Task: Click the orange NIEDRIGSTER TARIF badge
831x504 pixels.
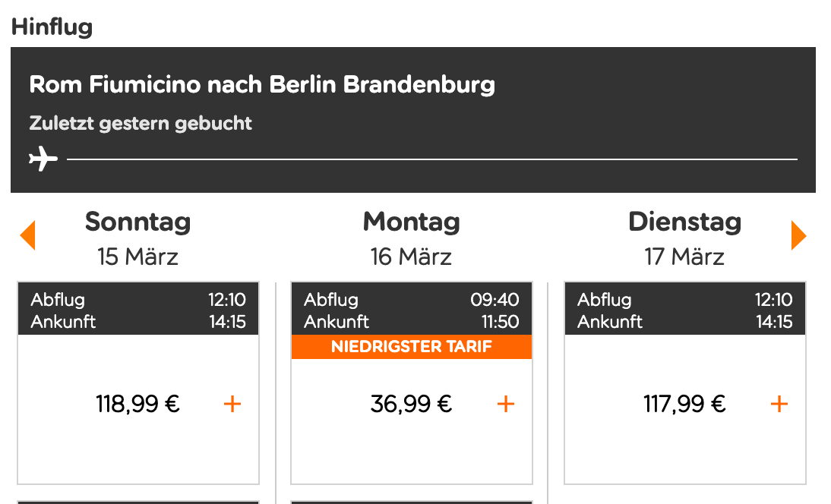Action: (412, 347)
